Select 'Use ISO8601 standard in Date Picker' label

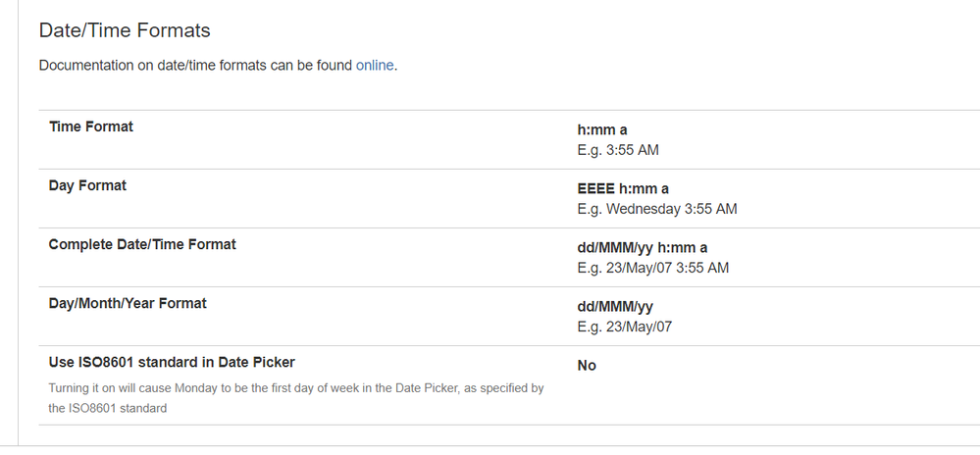(172, 362)
